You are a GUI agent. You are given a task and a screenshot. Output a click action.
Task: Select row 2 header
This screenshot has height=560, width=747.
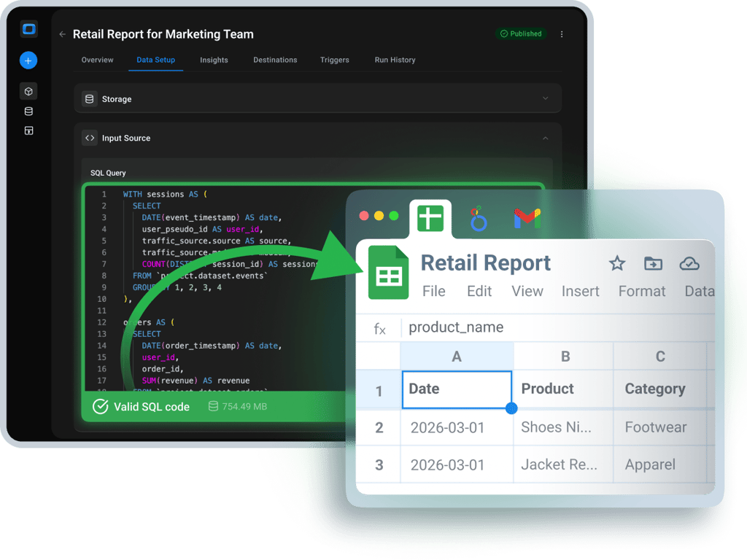click(379, 427)
